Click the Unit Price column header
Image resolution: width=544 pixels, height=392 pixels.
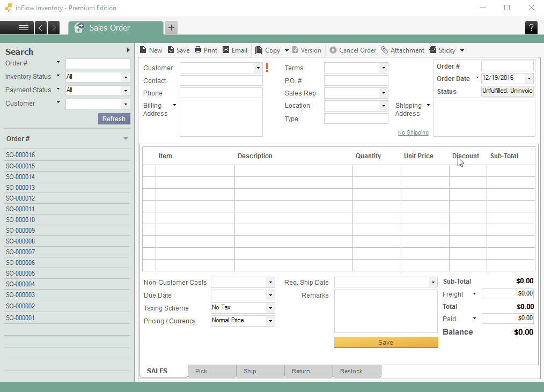pos(418,156)
